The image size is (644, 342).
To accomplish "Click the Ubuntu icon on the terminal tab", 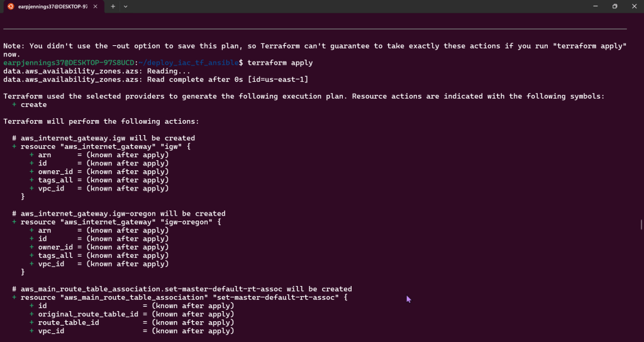I will click(11, 6).
